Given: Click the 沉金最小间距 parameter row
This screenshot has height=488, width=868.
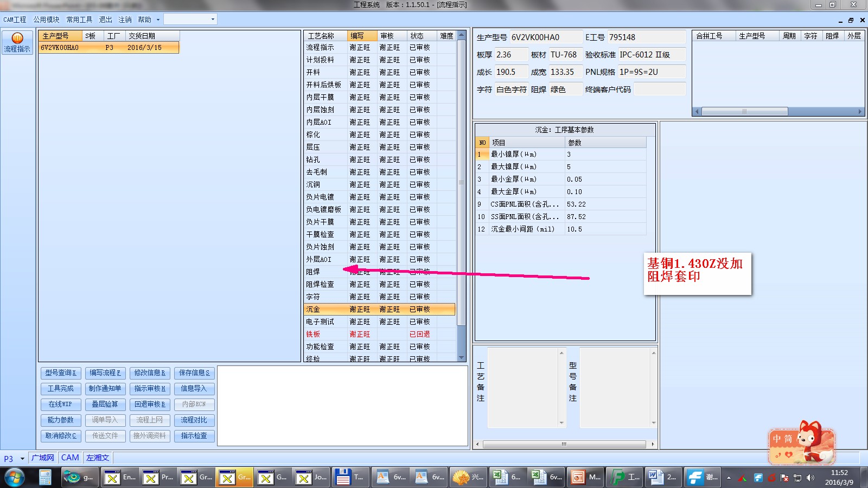Looking at the screenshot, I should (x=561, y=229).
